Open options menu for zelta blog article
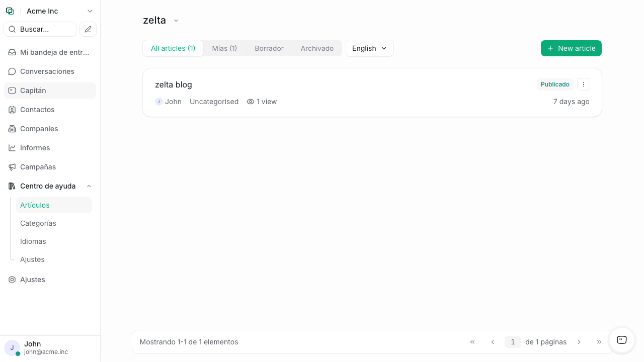The image size is (644, 362). 583,84
